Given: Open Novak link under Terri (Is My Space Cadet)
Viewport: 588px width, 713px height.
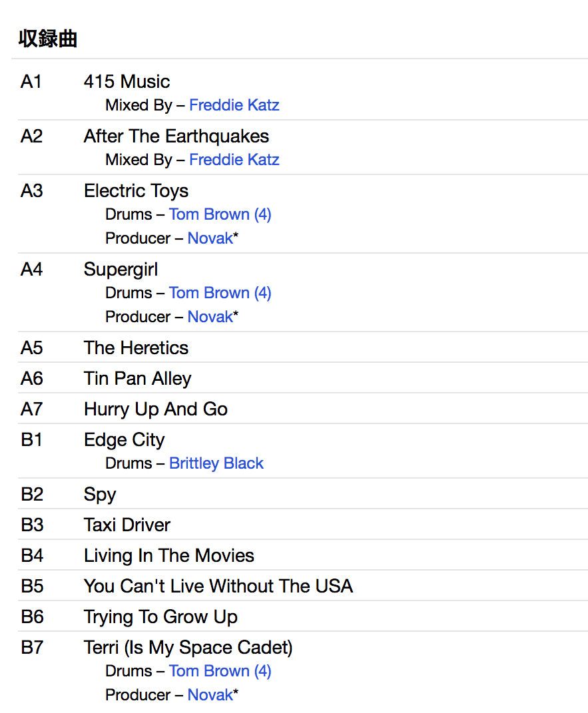Looking at the screenshot, I should [x=210, y=695].
